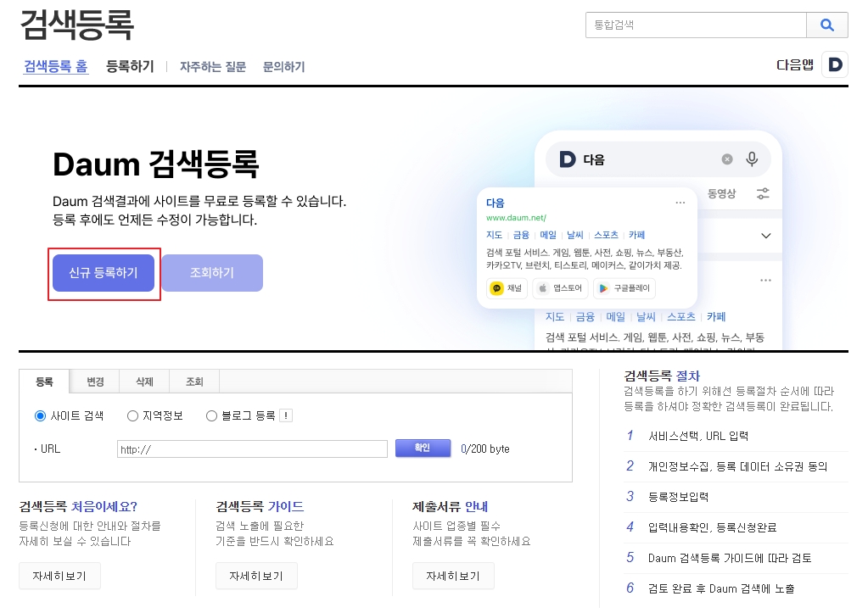Click the URL input field
This screenshot has width=868, height=613.
[252, 449]
